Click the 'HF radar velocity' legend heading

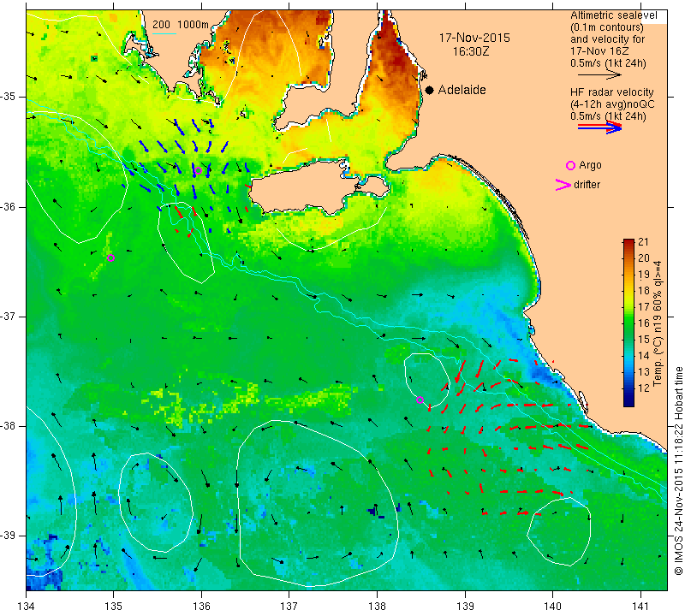(x=611, y=92)
